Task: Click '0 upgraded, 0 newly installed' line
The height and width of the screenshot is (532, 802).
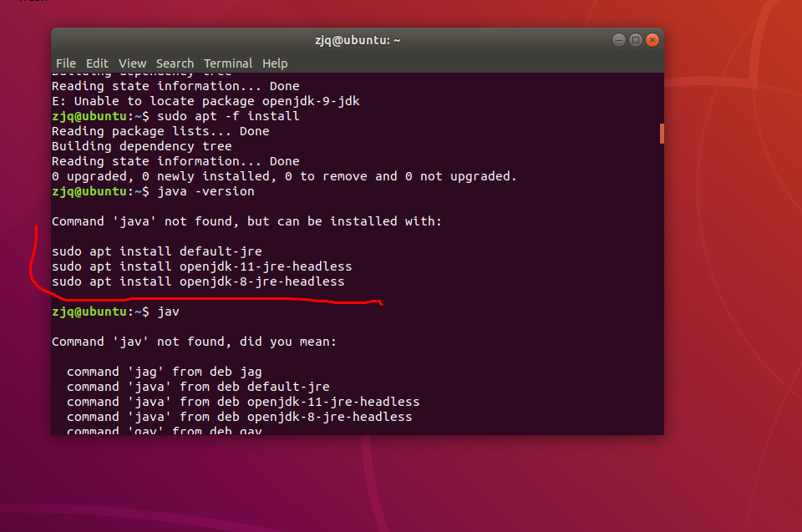Action: [x=284, y=176]
